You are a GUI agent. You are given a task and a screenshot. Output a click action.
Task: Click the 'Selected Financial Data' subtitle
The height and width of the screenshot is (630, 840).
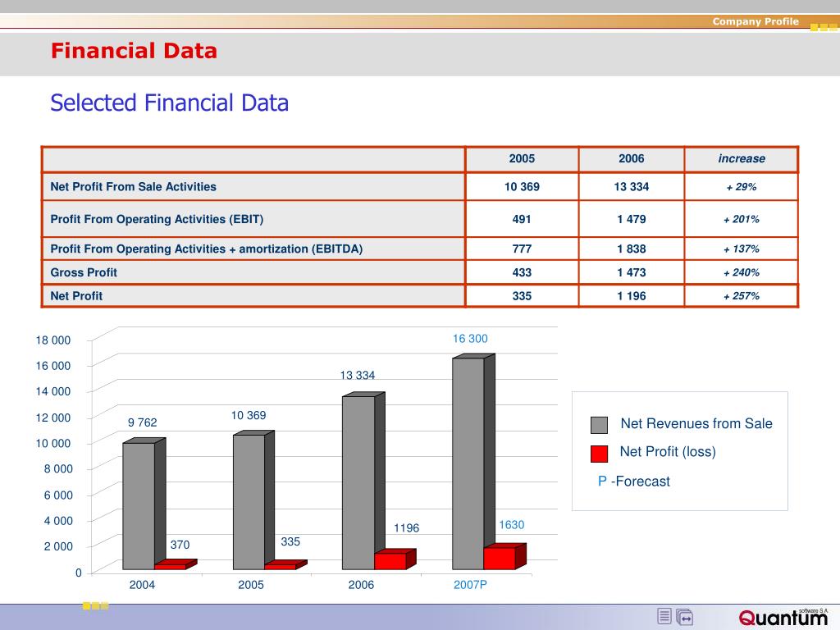coord(169,103)
